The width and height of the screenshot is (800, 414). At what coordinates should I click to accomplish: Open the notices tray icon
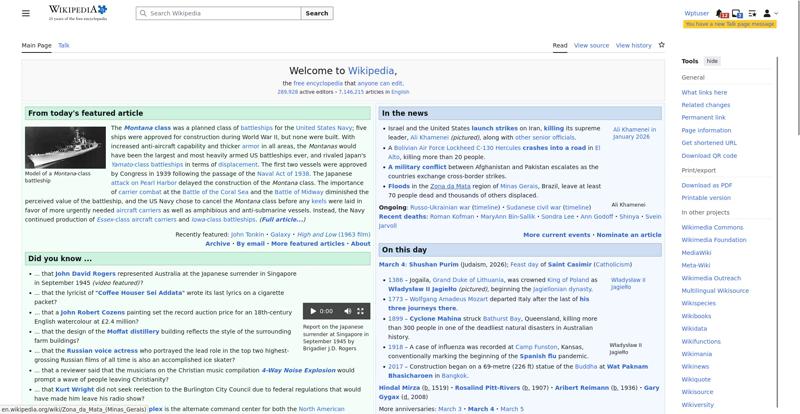coord(737,13)
